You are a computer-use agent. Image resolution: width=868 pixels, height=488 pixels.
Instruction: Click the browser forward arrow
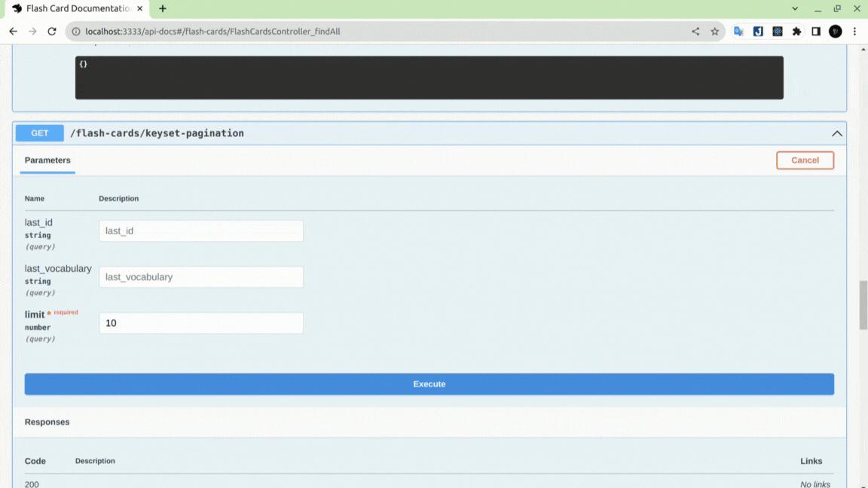[32, 32]
